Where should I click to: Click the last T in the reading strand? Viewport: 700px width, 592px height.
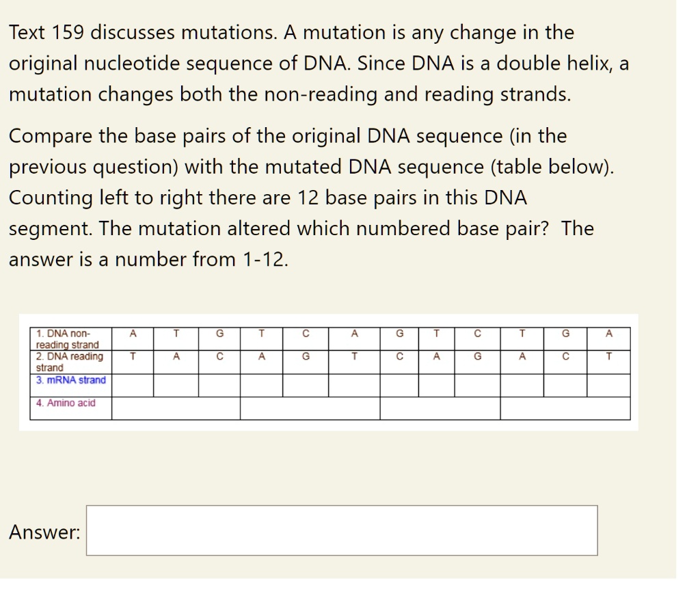(x=608, y=358)
